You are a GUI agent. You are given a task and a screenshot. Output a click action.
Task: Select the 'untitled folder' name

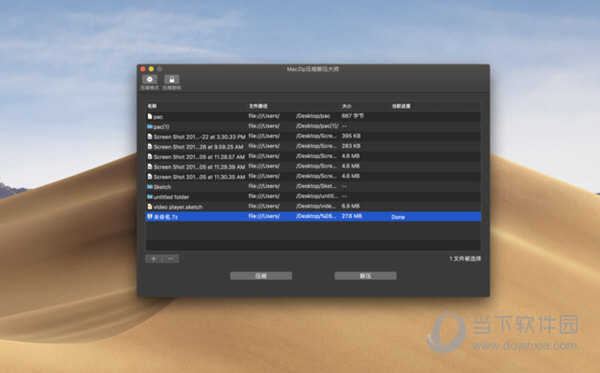click(x=171, y=197)
